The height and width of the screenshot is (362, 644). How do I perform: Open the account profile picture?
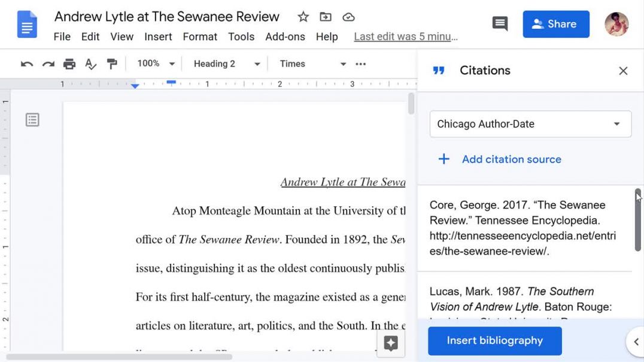click(x=616, y=24)
